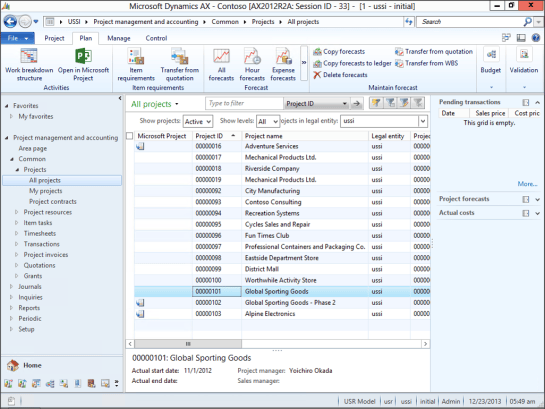Screen dimensions: 545x409
Task: Open Hour forecasts
Action: (252, 65)
